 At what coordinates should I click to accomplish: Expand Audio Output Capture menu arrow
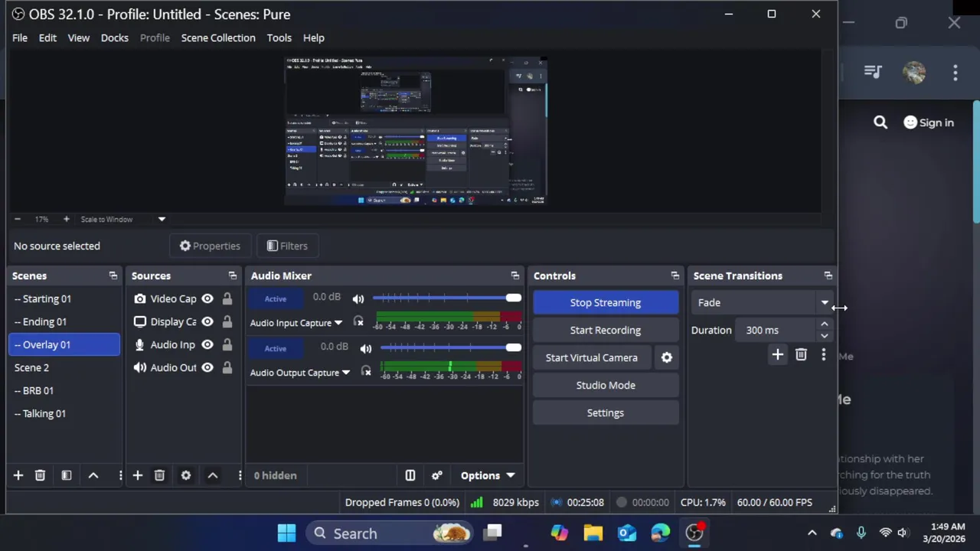pos(345,373)
